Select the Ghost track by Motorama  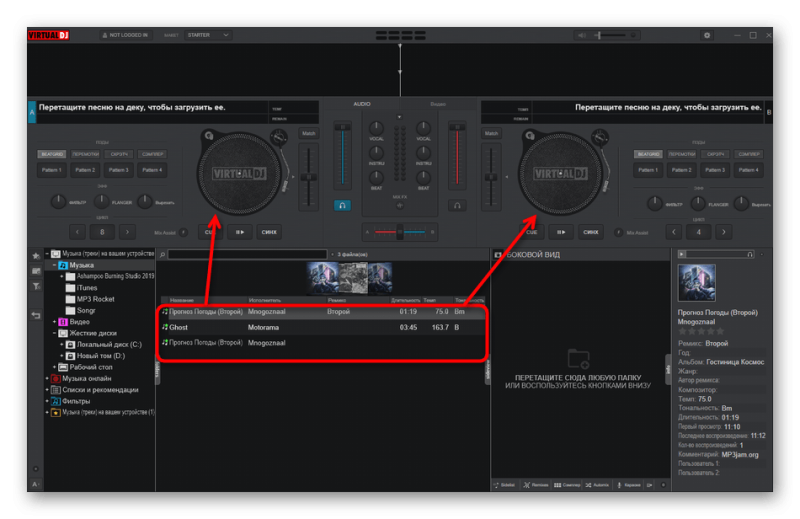click(x=322, y=327)
